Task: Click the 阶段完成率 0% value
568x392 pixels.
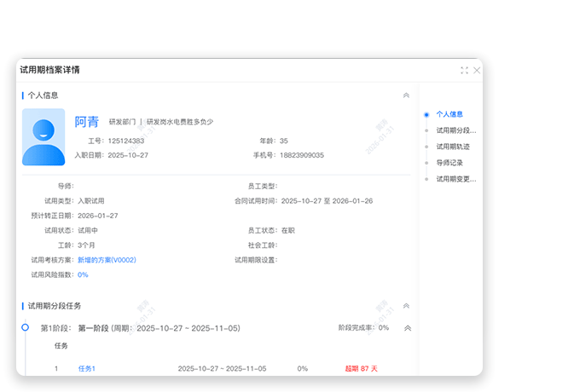Action: pyautogui.click(x=383, y=328)
